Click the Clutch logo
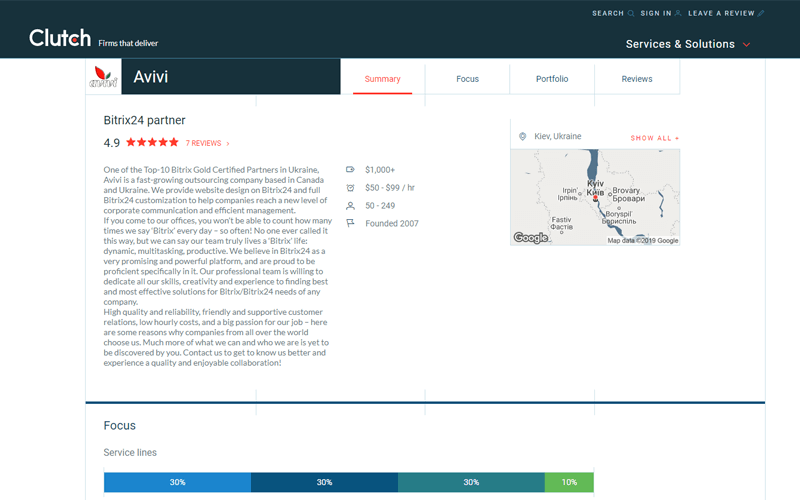This screenshot has width=800, height=500. [x=60, y=38]
